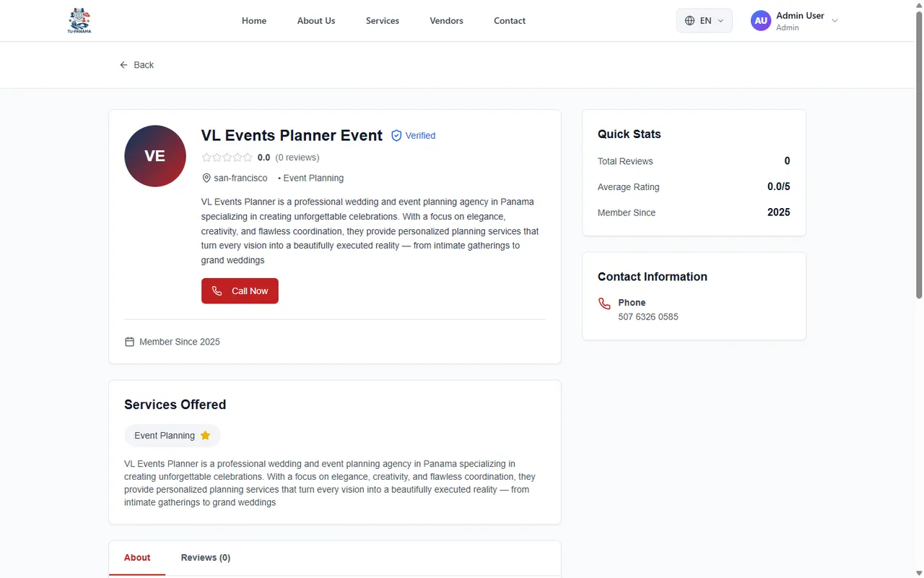This screenshot has height=578, width=924.
Task: Click the phone icon in Contact Information
Action: coord(605,303)
